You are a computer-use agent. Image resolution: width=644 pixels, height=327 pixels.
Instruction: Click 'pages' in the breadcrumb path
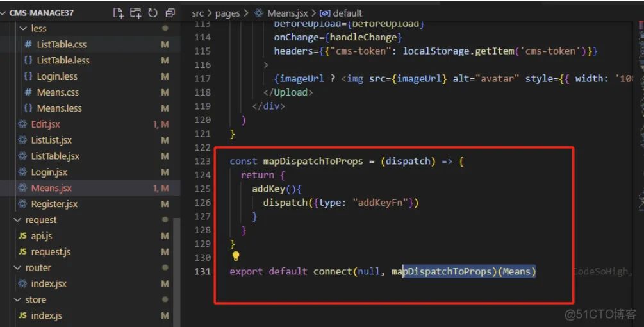pyautogui.click(x=227, y=13)
